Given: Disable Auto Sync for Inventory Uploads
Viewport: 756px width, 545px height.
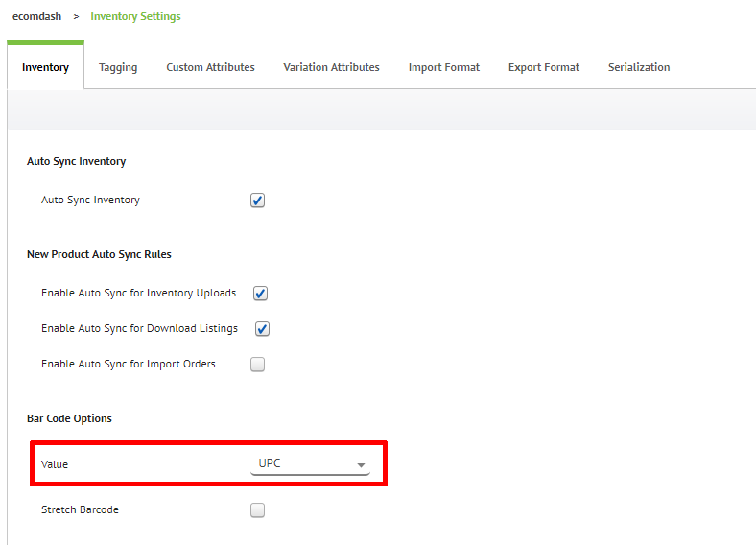Looking at the screenshot, I should [260, 294].
